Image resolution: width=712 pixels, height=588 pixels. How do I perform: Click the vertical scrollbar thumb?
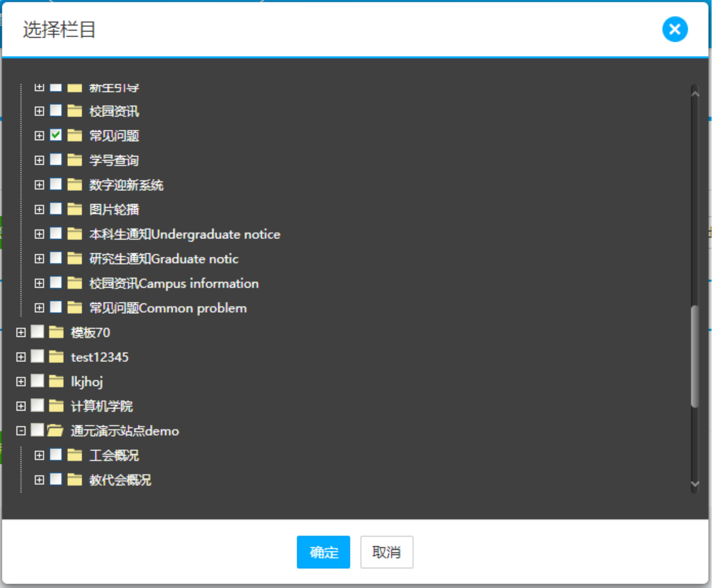695,356
